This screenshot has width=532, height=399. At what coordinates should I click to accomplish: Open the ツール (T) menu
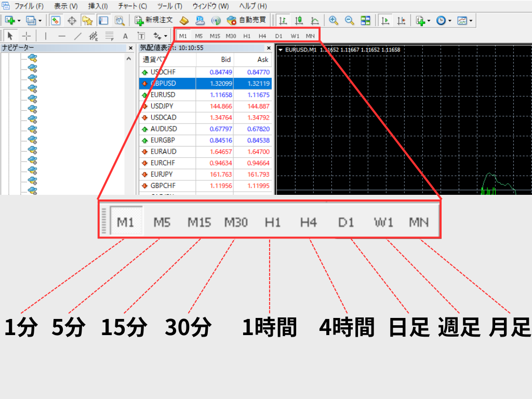[170, 6]
